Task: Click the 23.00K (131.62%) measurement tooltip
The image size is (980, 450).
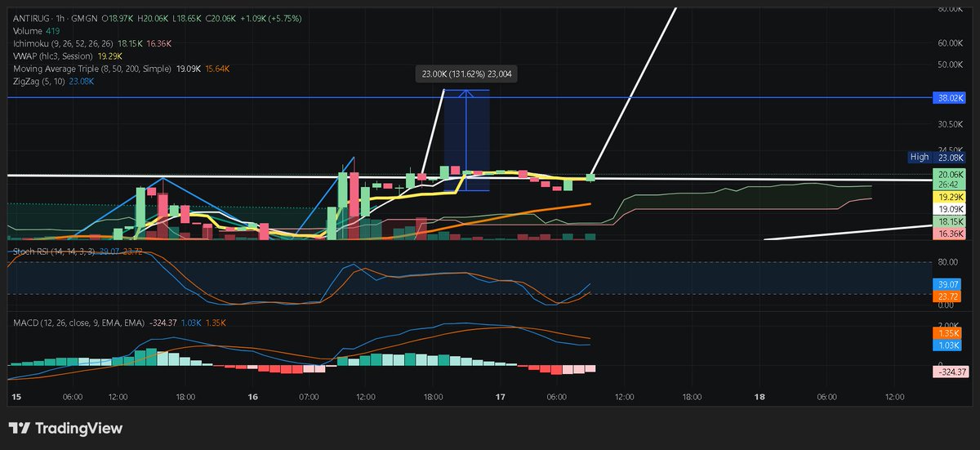Action: coord(465,74)
